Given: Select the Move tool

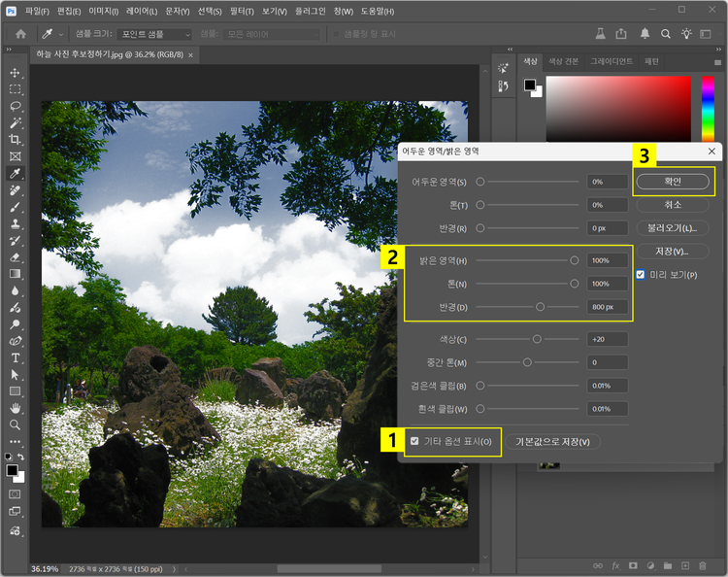Looking at the screenshot, I should coord(15,73).
